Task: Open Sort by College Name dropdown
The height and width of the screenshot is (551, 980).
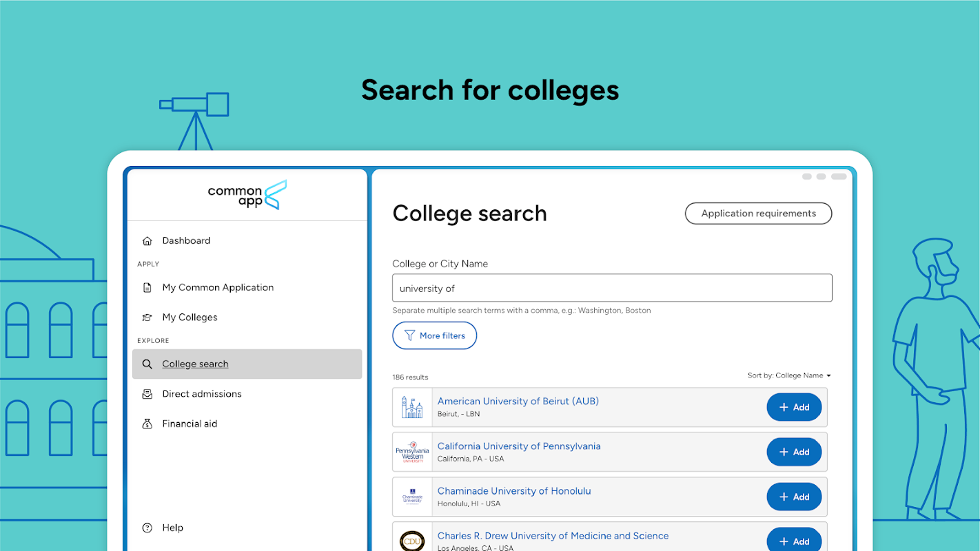Action: 789,375
